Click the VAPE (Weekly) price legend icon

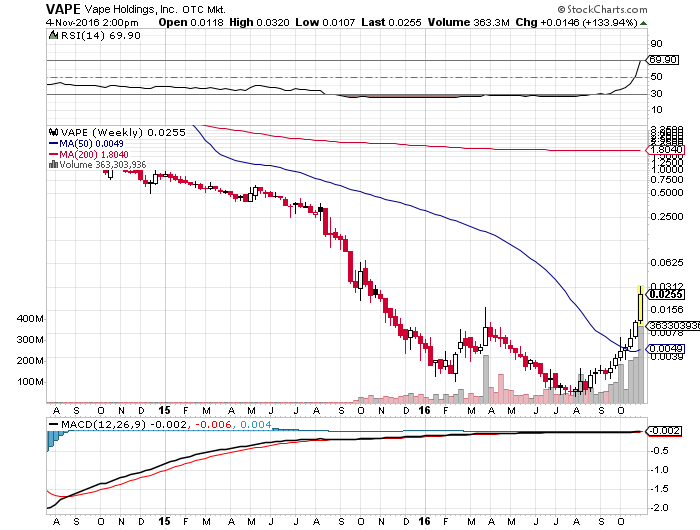tap(54, 131)
